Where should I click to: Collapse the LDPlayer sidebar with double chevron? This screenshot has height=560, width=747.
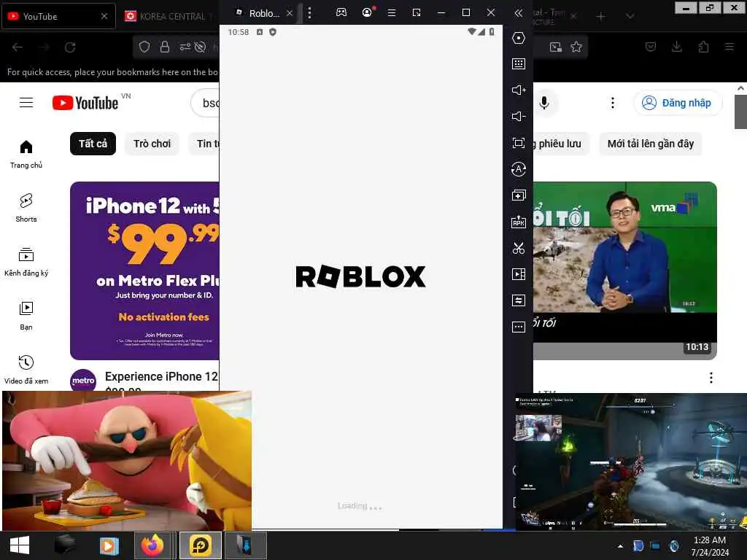pos(519,13)
